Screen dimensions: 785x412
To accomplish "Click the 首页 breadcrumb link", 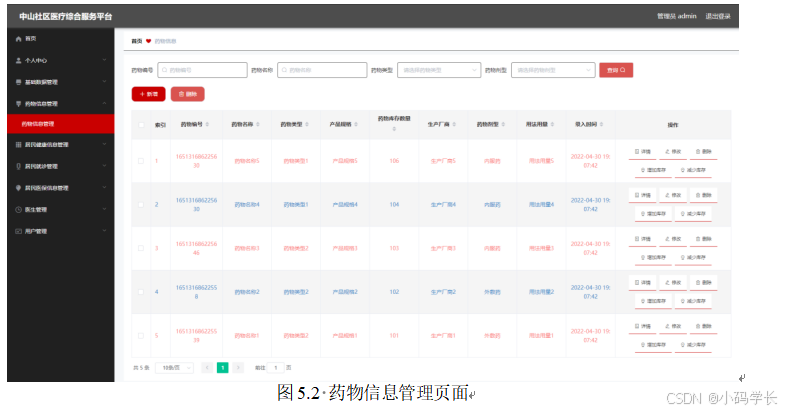I will click(x=137, y=41).
